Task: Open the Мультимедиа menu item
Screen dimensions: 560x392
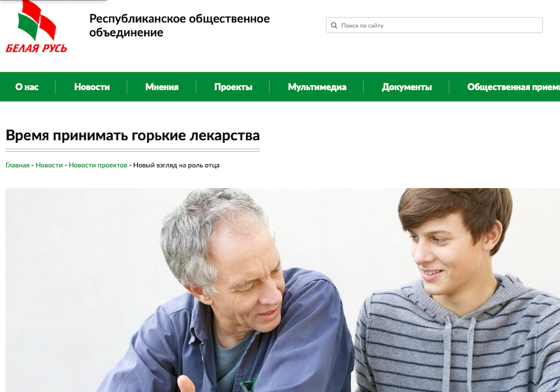Action: [x=317, y=87]
